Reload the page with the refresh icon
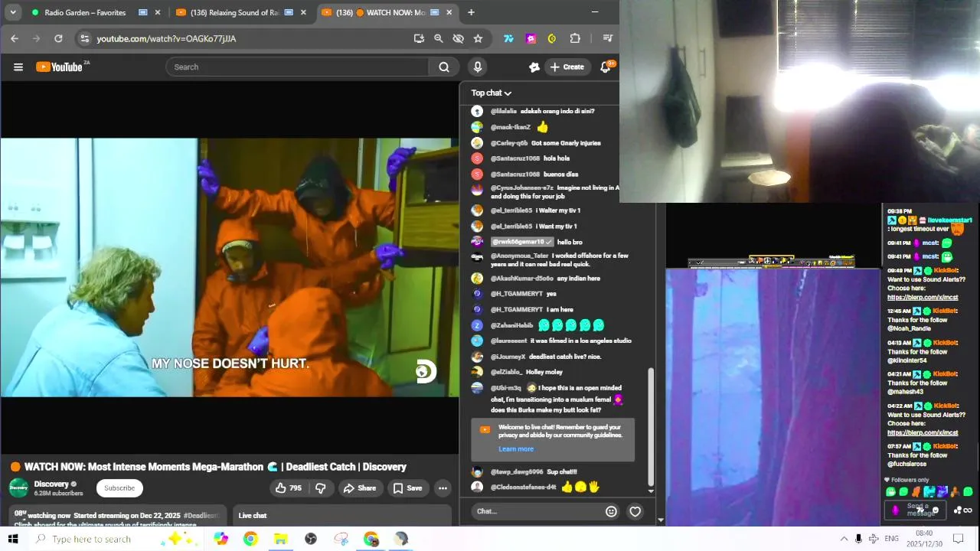Screen dimensions: 980x551 point(58,38)
